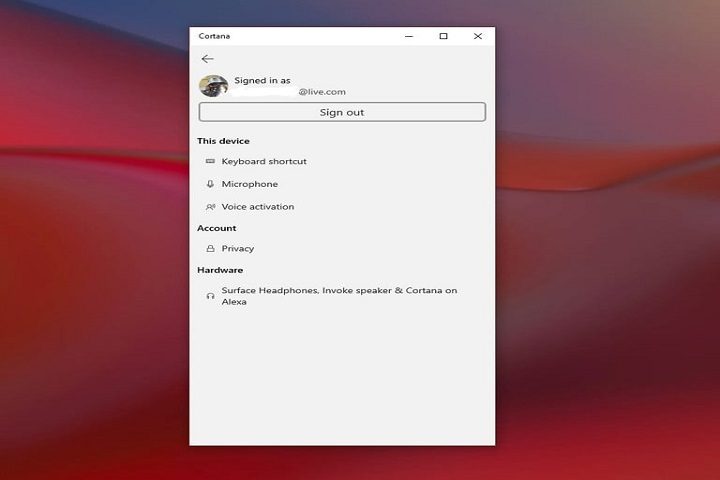Click the keyboard icon under This device
720x480 pixels.
tap(210, 162)
